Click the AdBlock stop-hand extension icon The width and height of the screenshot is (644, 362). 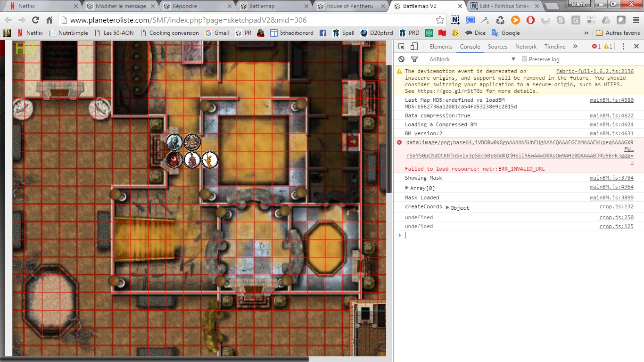(530, 20)
